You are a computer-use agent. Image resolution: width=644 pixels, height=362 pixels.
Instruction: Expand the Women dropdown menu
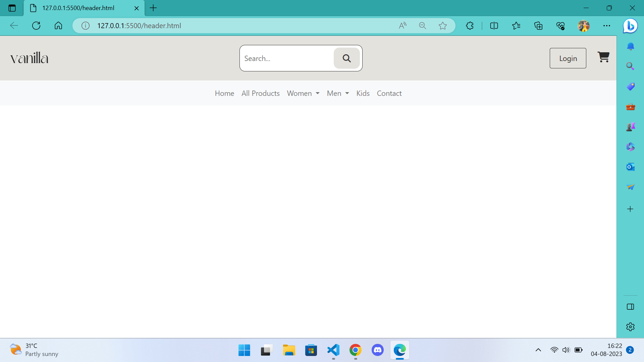click(303, 93)
